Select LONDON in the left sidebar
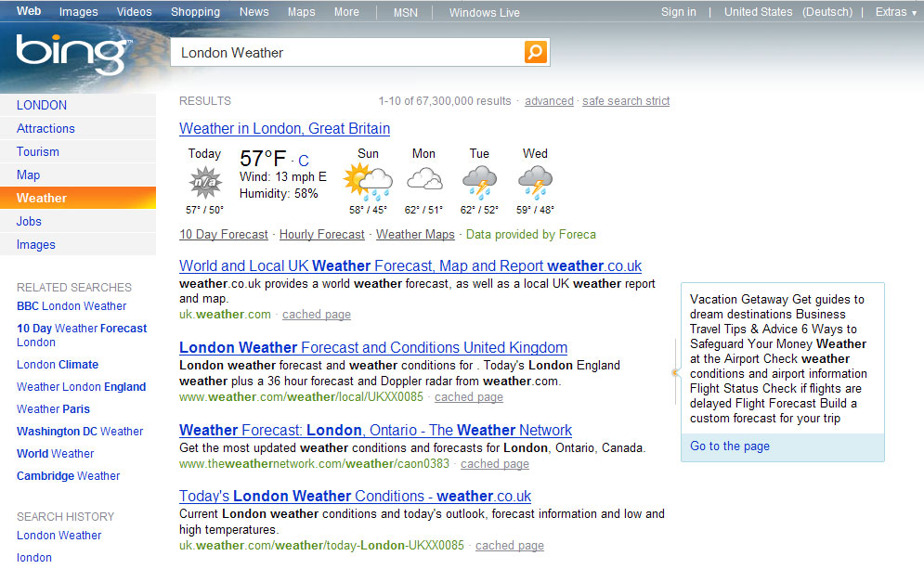The image size is (924, 569). (x=78, y=105)
